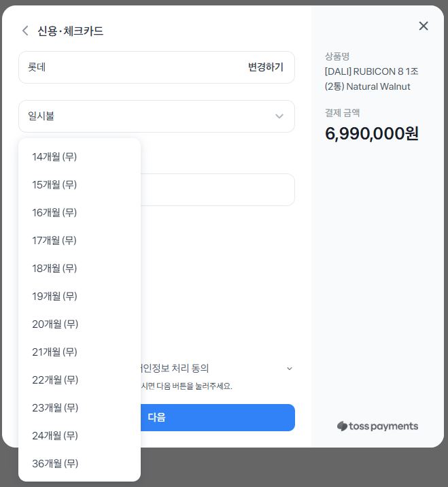Select 20개월 (무) installment plan

pos(55,324)
